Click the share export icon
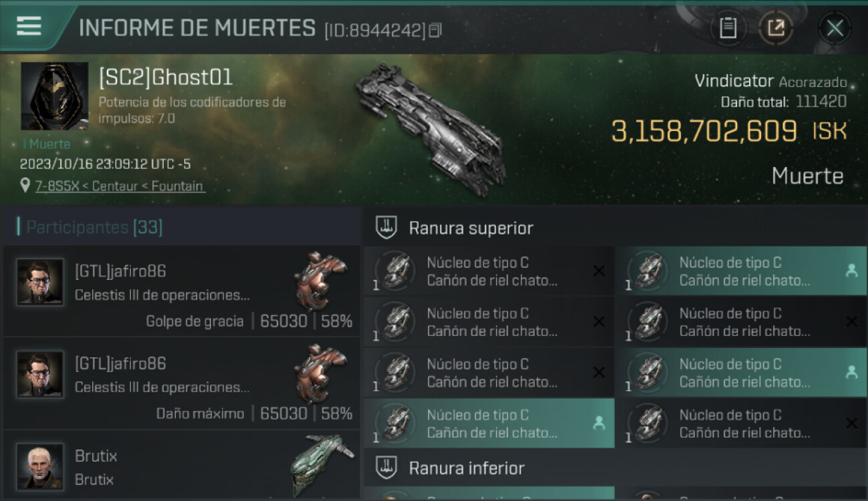The height and width of the screenshot is (501, 868). click(776, 28)
